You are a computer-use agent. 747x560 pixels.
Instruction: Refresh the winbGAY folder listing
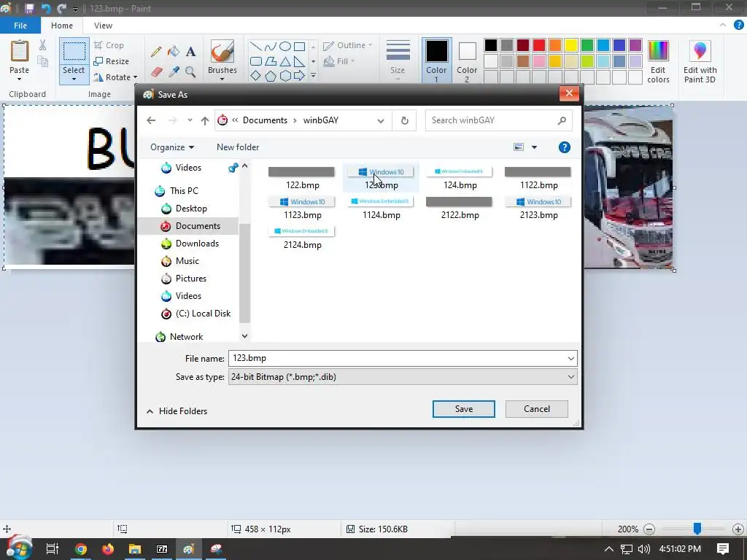pyautogui.click(x=404, y=120)
